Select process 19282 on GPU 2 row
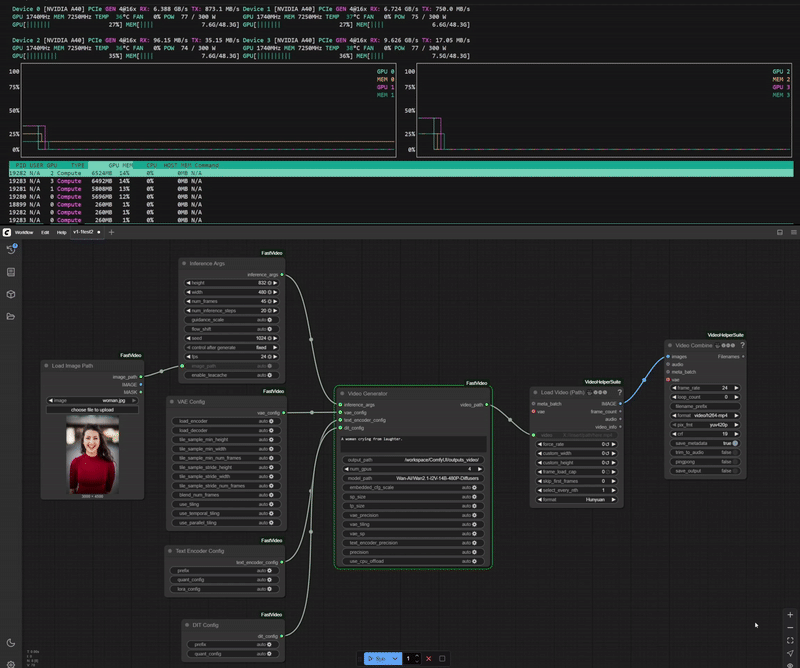Screen dimensions: 800x668 pyautogui.click(x=401, y=173)
